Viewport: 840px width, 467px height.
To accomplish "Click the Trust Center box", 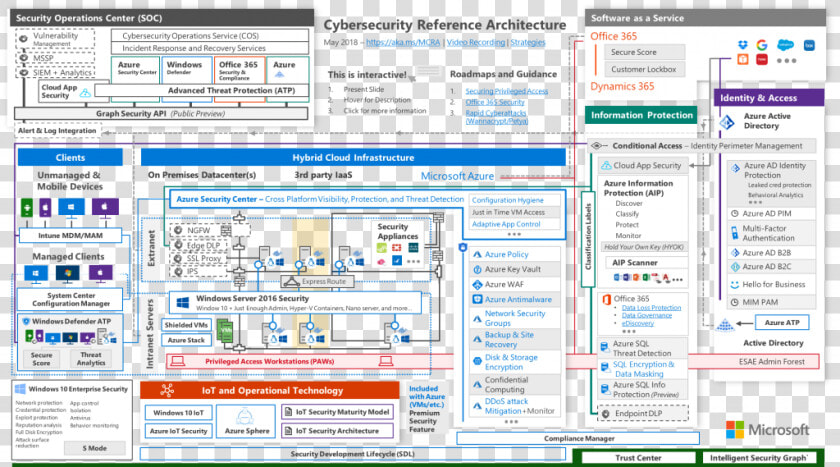I will pos(639,458).
